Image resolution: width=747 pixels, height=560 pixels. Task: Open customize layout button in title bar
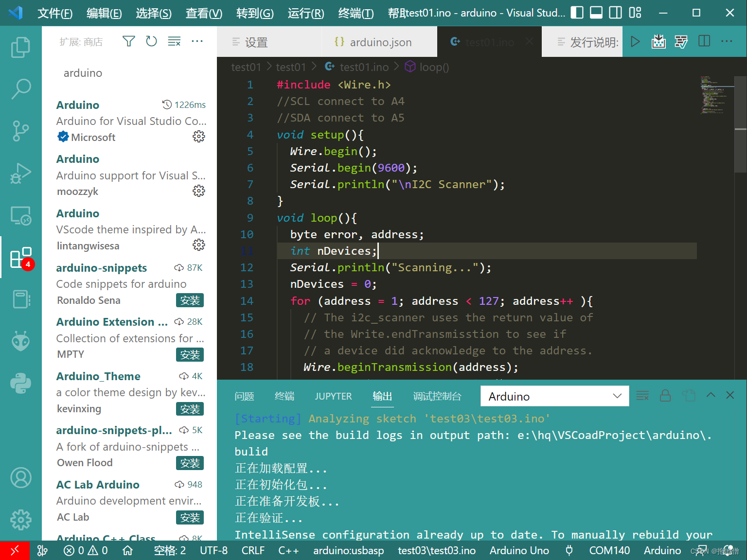click(x=635, y=13)
